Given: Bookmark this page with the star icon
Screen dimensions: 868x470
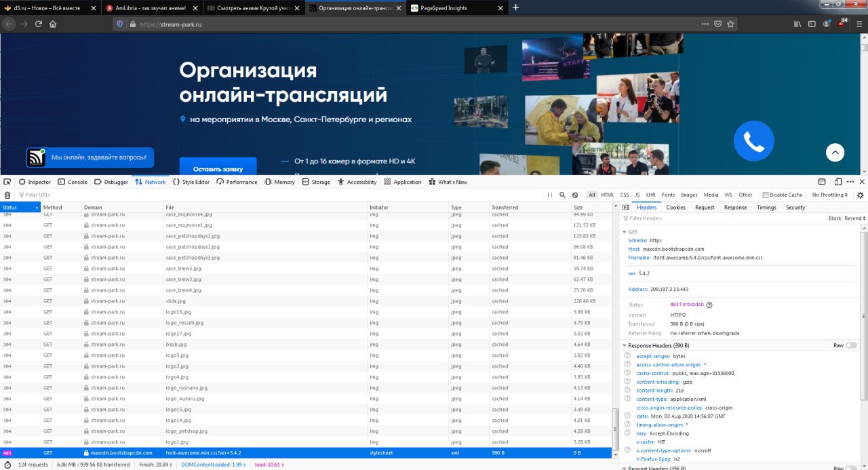Looking at the screenshot, I should [x=730, y=24].
